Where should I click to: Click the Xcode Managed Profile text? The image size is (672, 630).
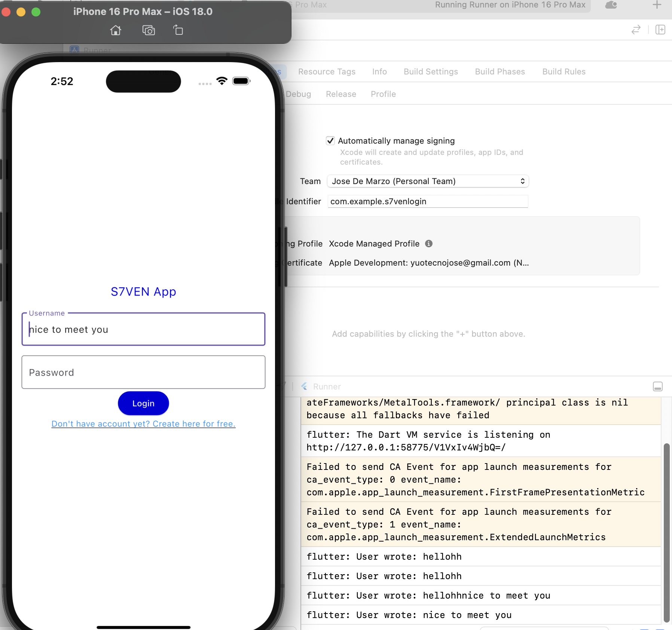point(374,244)
